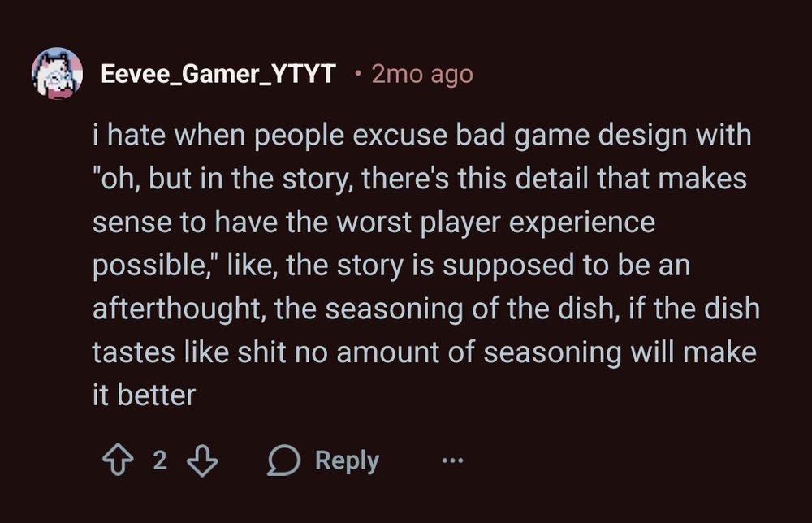Click the words "it better" ending the comment

[145, 395]
